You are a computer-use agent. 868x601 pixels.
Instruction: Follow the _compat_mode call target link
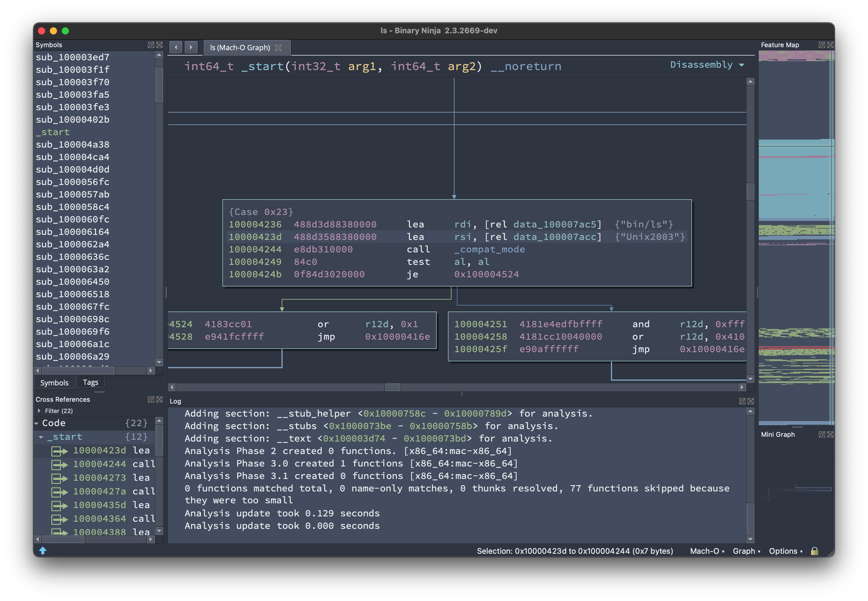[x=489, y=249]
